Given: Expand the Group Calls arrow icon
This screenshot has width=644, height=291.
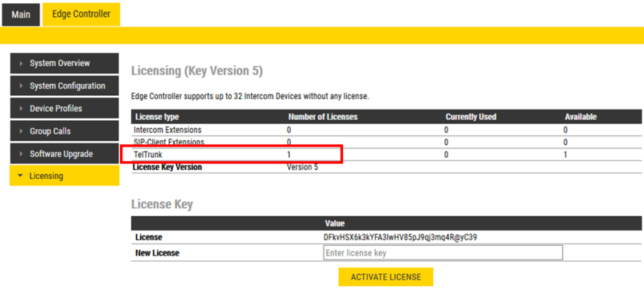Looking at the screenshot, I should pyautogui.click(x=21, y=131).
